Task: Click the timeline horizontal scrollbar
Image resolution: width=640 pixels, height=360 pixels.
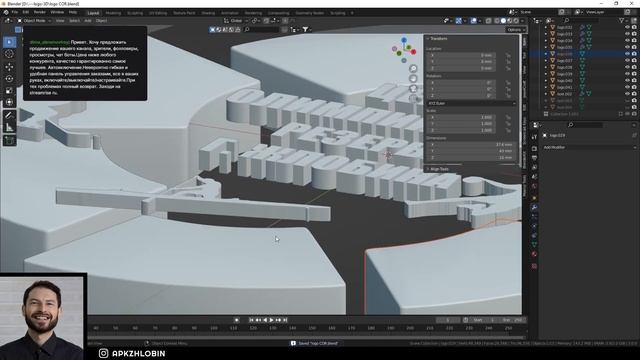Action: (306, 337)
